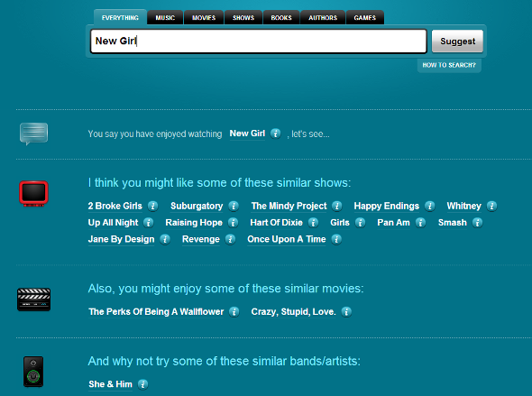Visit the Girls show link
The height and width of the screenshot is (396, 532).
[x=340, y=223]
